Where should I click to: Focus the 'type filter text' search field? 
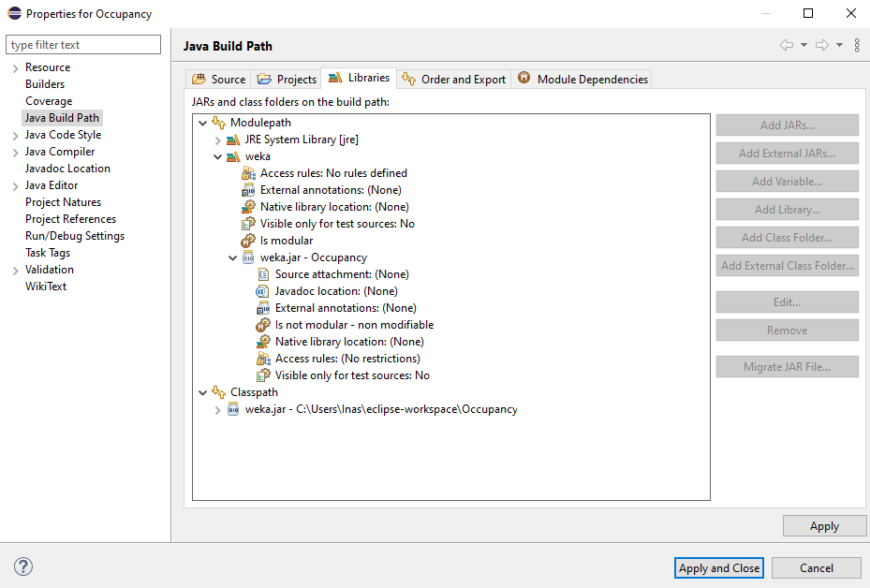(x=85, y=45)
